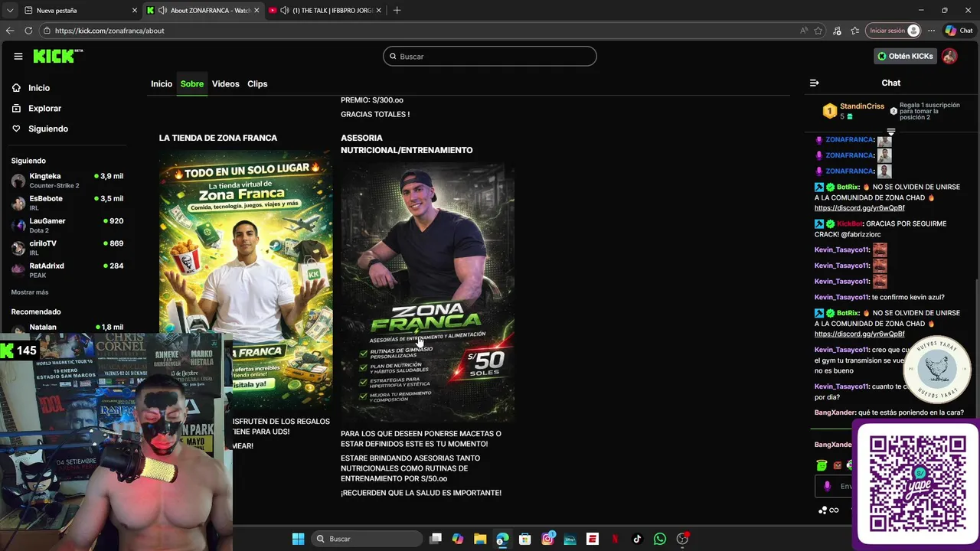Switch to the THE TALK IFBBPRO browser tab

click(x=325, y=11)
